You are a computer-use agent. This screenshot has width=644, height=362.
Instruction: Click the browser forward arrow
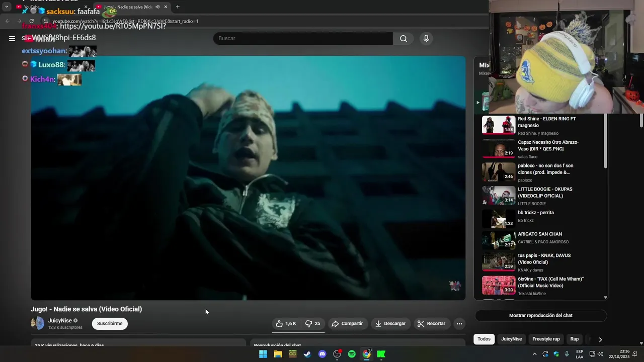[x=19, y=21]
